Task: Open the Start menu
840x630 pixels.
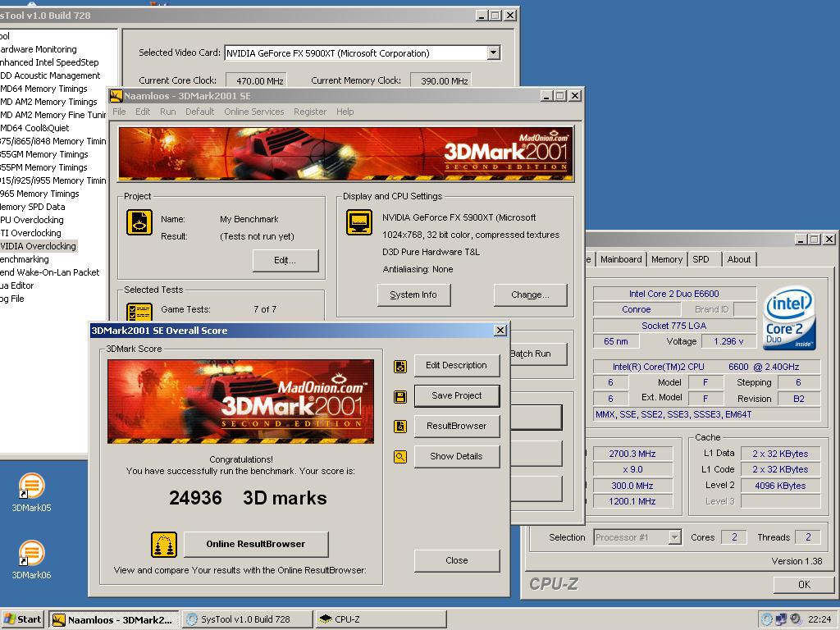Action: 22,619
